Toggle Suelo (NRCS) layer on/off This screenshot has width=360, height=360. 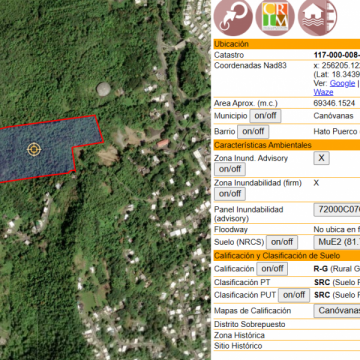282,242
